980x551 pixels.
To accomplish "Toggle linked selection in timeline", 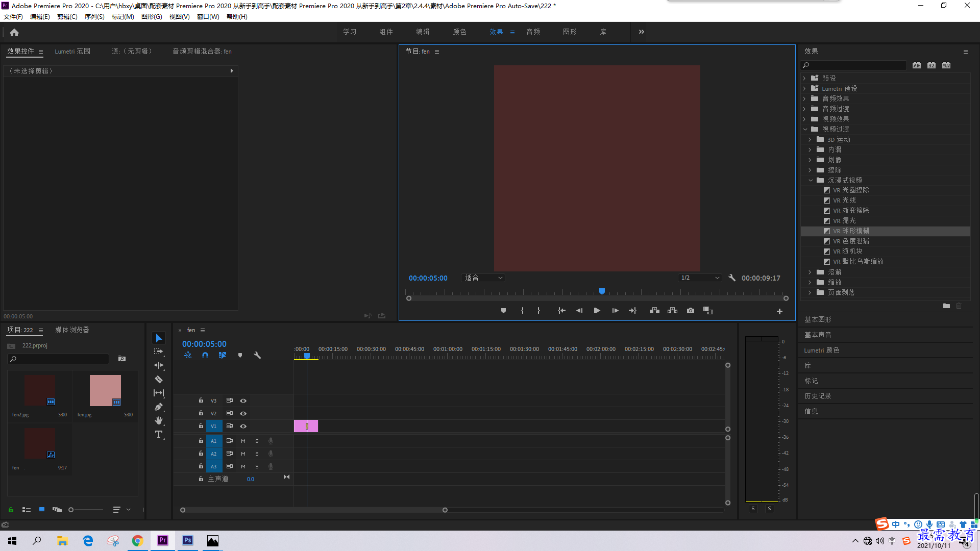I will point(223,355).
